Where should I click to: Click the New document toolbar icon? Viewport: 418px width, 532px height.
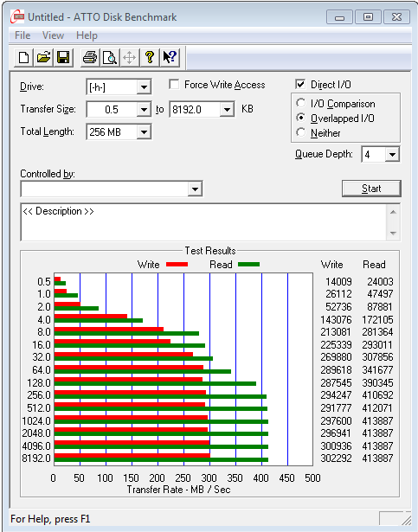[23, 57]
